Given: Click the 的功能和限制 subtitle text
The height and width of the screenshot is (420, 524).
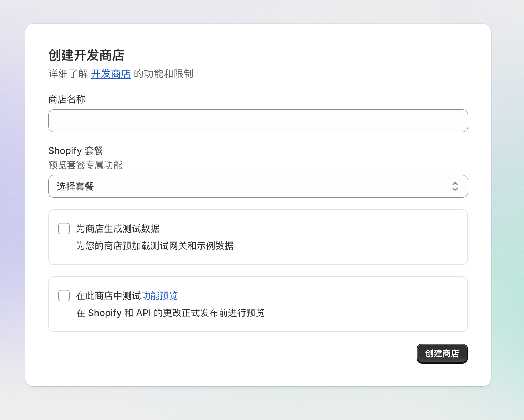Looking at the screenshot, I should (163, 74).
